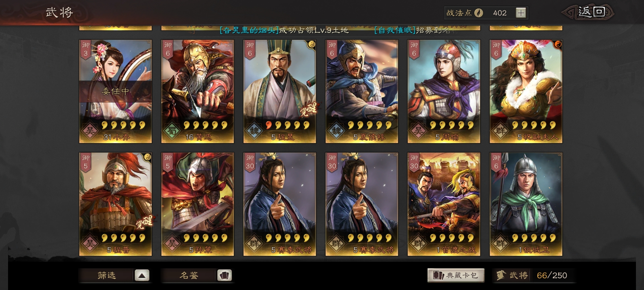The height and width of the screenshot is (290, 644).
Task: Click the 武将 count icon at bottom
Action: tap(501, 275)
